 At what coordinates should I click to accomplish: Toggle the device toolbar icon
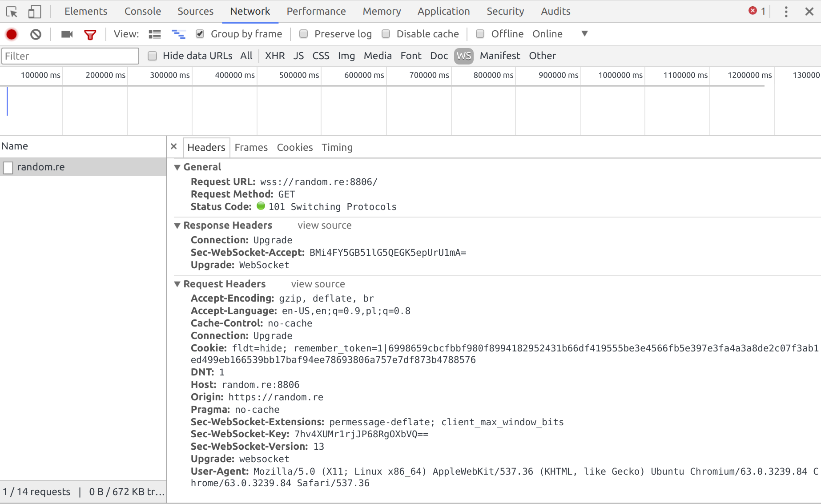[x=34, y=11]
